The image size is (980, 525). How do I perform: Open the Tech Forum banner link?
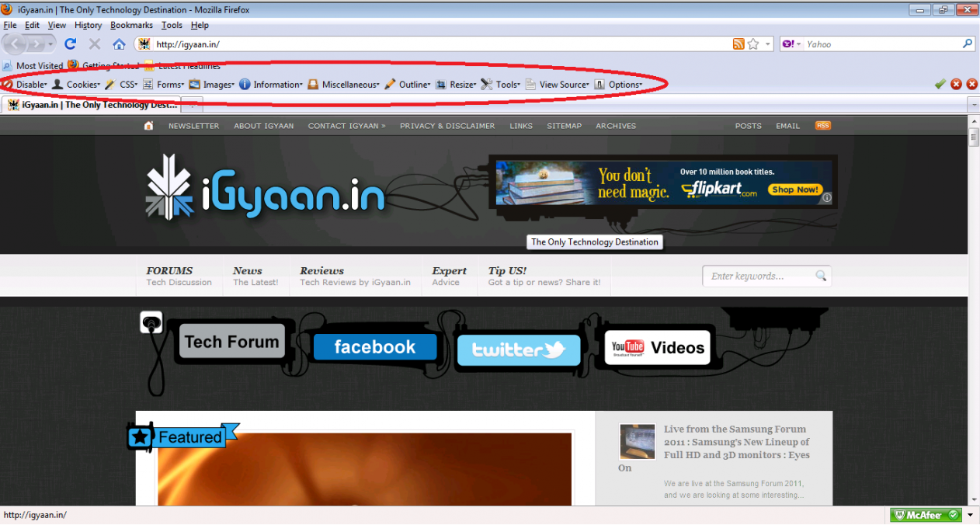click(231, 342)
